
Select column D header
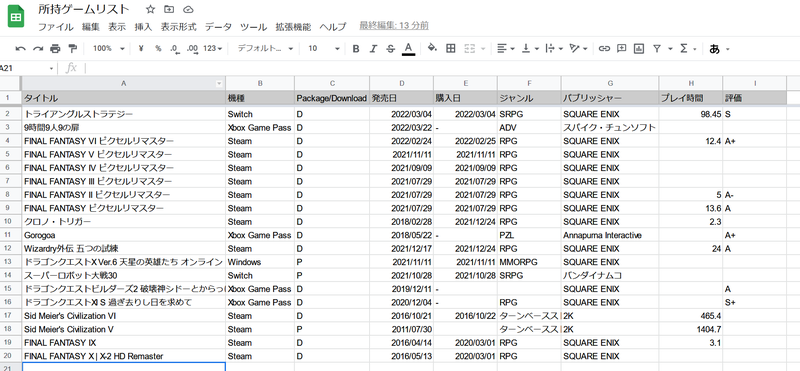coord(402,83)
